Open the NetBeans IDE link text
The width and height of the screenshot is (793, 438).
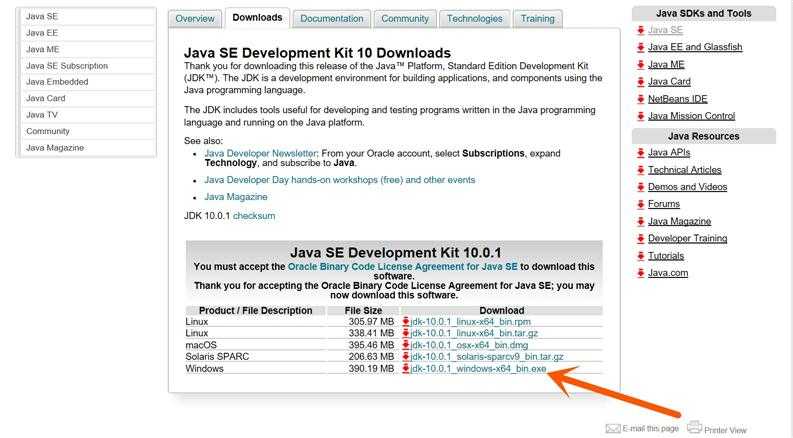click(x=678, y=99)
